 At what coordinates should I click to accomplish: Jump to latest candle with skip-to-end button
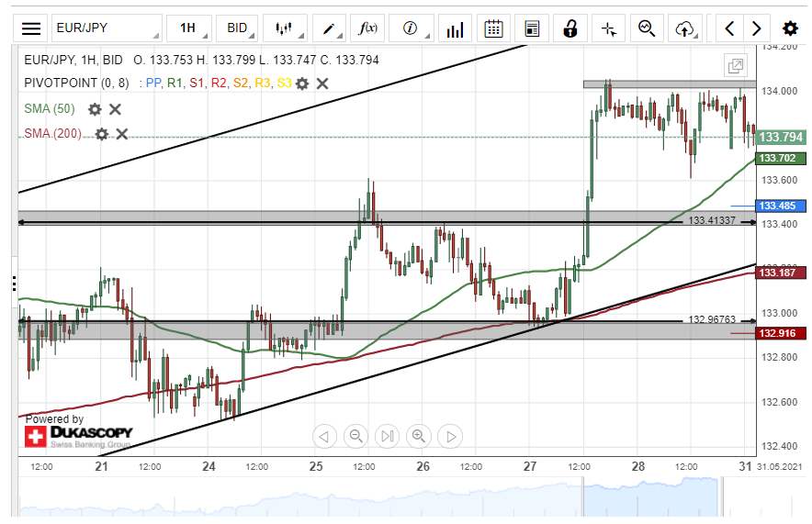[x=388, y=436]
